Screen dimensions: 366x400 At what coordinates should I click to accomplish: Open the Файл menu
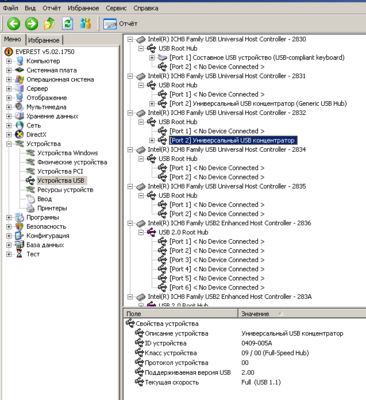11,8
